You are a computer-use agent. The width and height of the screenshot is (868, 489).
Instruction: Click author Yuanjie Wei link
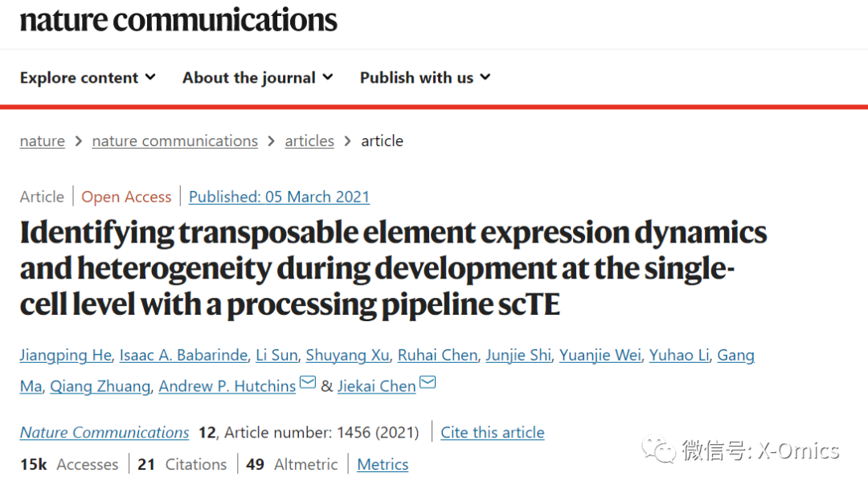(x=600, y=356)
